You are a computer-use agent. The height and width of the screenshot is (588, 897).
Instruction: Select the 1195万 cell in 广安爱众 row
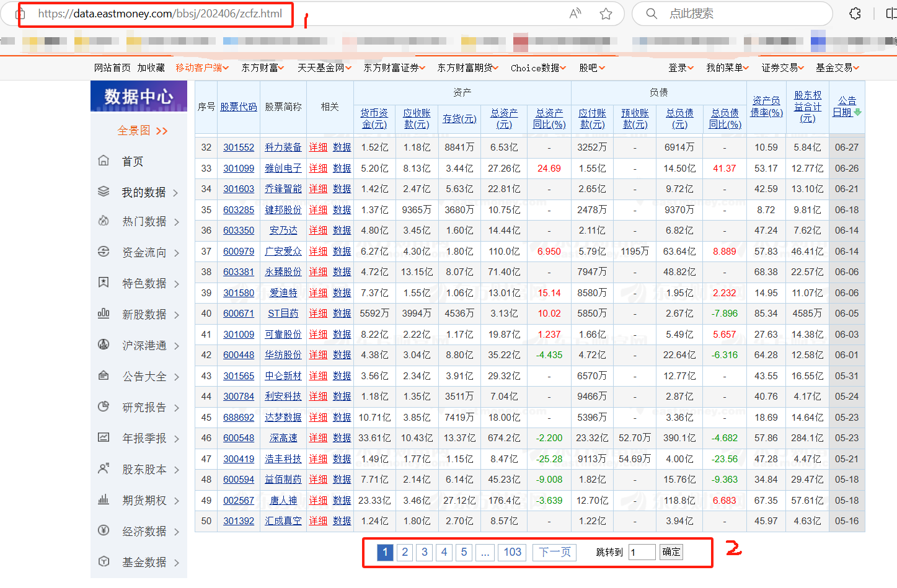635,251
